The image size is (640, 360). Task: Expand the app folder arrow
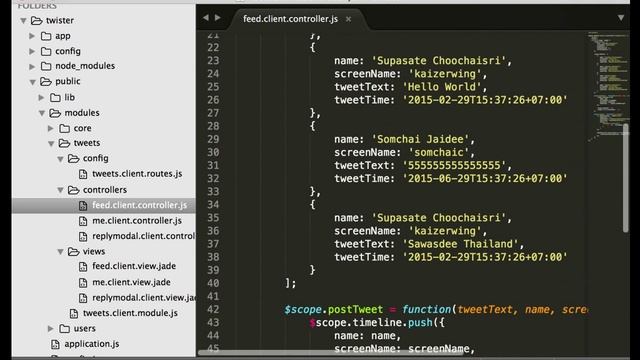click(32, 36)
